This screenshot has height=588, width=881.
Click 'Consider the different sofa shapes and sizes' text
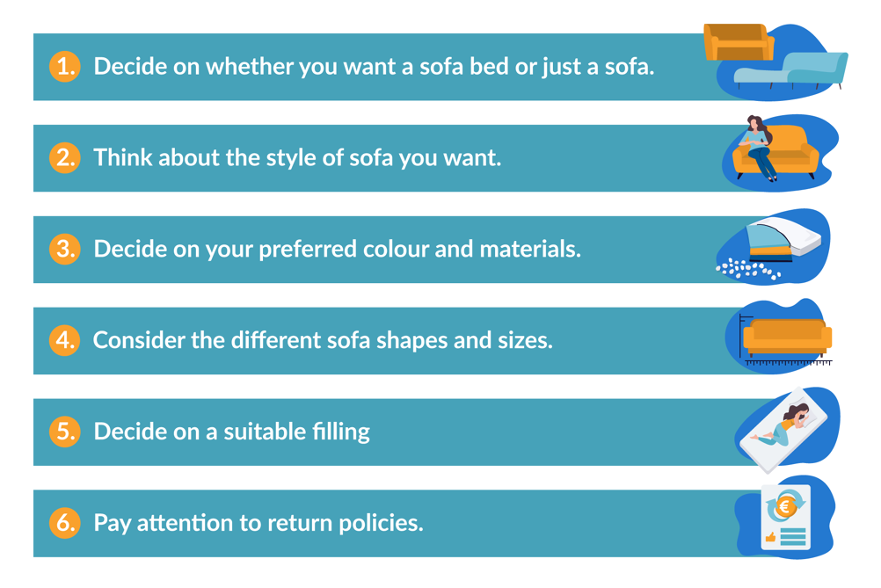pos(323,340)
